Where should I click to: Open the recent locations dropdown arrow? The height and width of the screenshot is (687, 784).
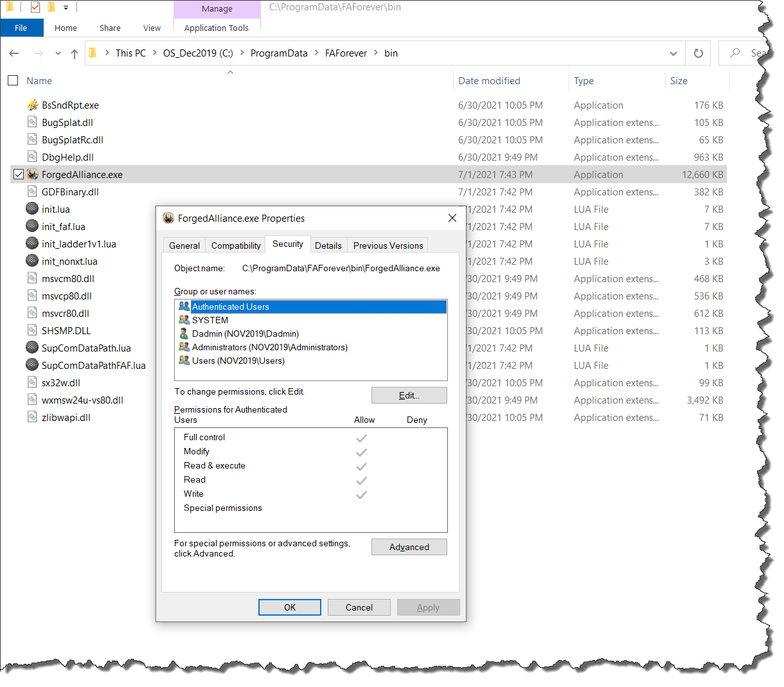click(58, 53)
